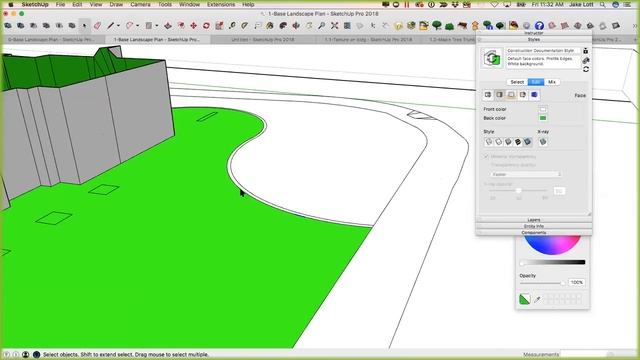Screen dimensions: 640x360
Task: Click the green round tree toolbar icon
Action: click(x=437, y=25)
